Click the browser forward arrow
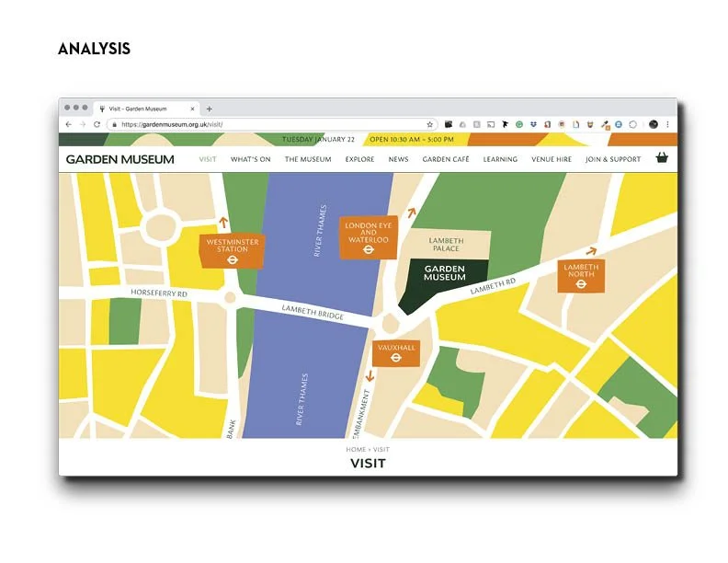Image resolution: width=728 pixels, height=563 pixels. click(x=83, y=124)
